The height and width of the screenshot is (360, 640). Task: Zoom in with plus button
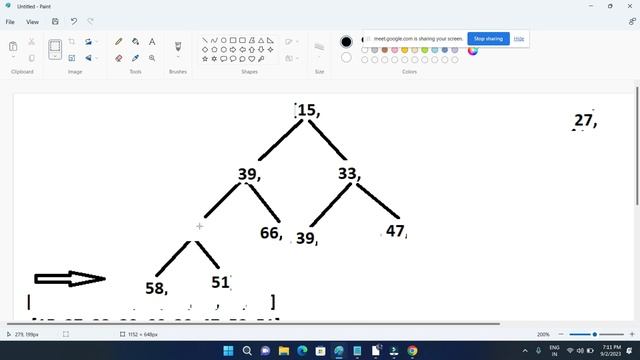tap(632, 334)
